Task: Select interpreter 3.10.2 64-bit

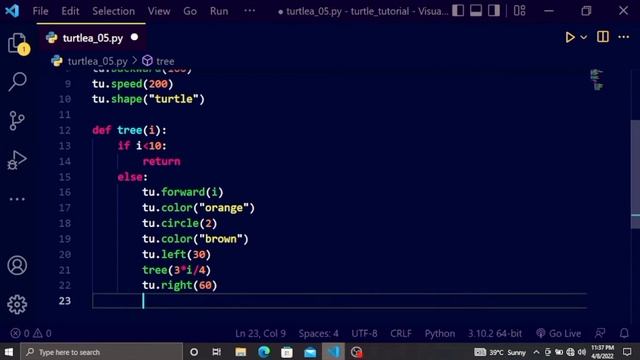Action: click(495, 333)
